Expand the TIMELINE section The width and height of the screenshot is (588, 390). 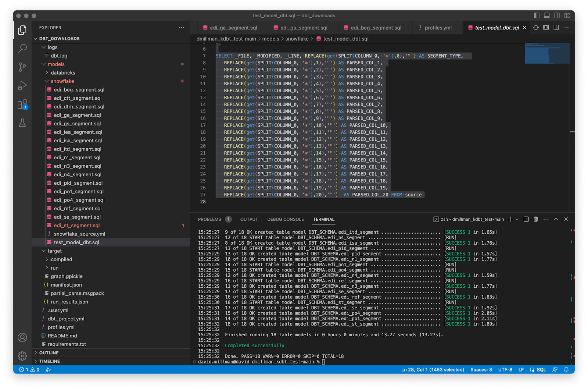(x=111, y=361)
